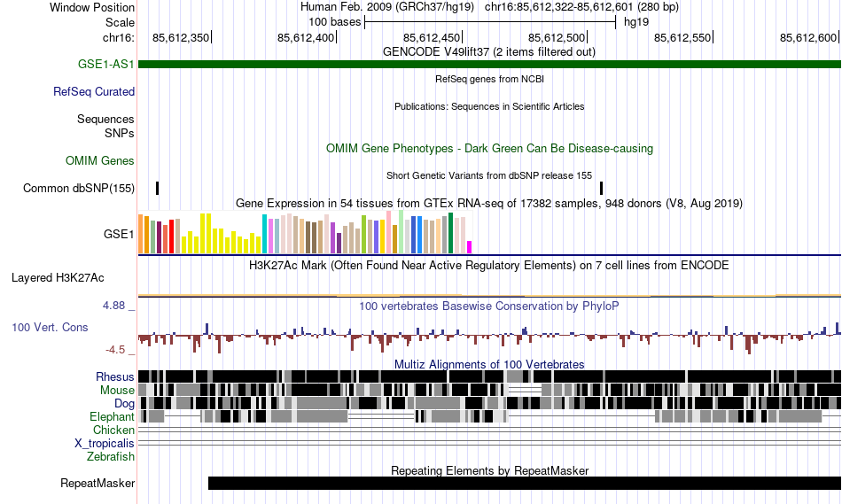The image size is (842, 504).
Task: Click the SNPs track label
Action: click(x=120, y=133)
